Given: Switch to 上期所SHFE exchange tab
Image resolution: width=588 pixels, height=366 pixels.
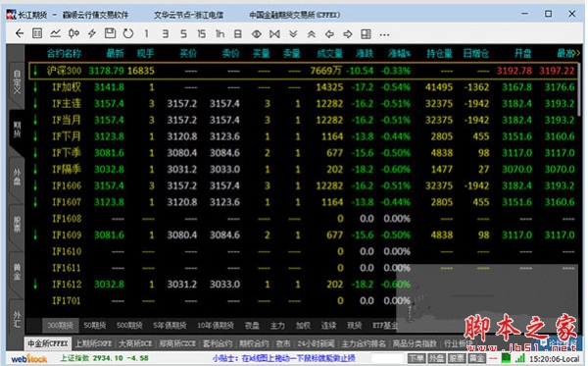Looking at the screenshot, I should coord(93,343).
